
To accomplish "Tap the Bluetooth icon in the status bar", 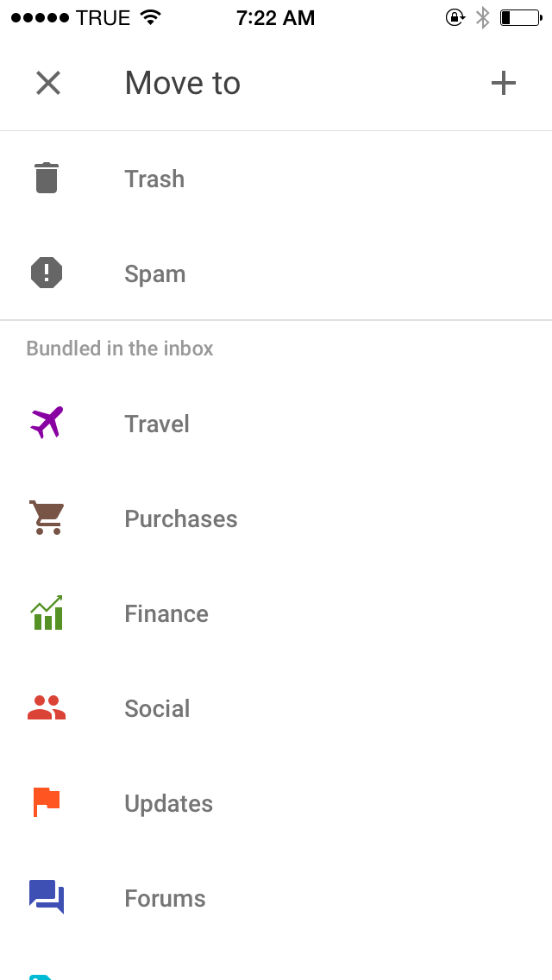I will tap(484, 16).
